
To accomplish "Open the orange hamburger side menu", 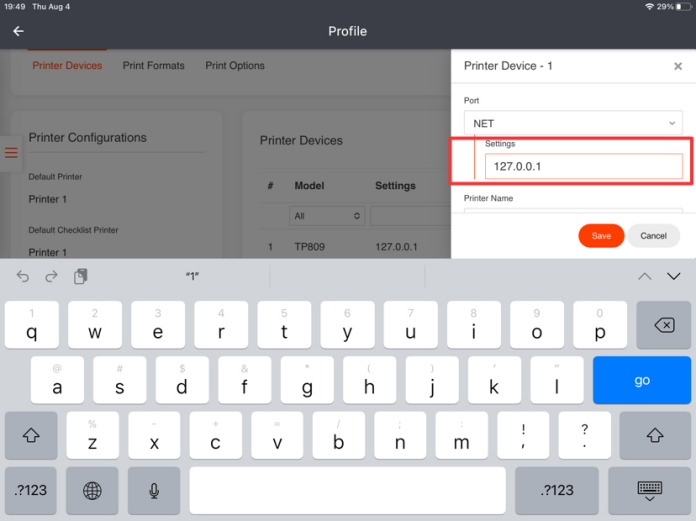I will [x=11, y=153].
